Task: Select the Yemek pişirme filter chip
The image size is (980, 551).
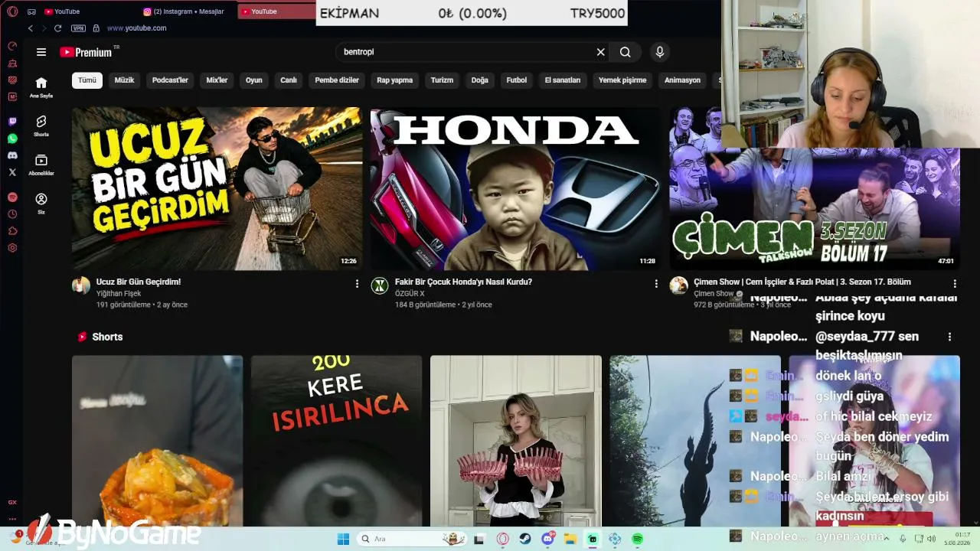Action: (x=622, y=80)
